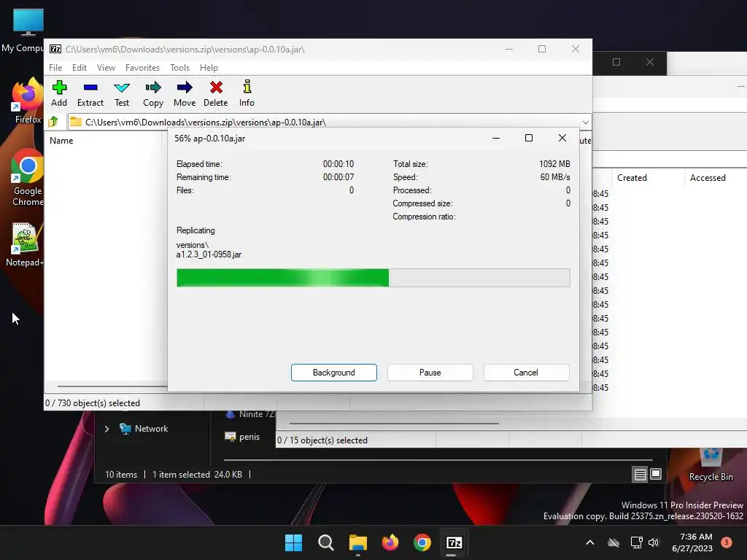
Task: Click the '10 items' Explorer status text
Action: tap(121, 474)
